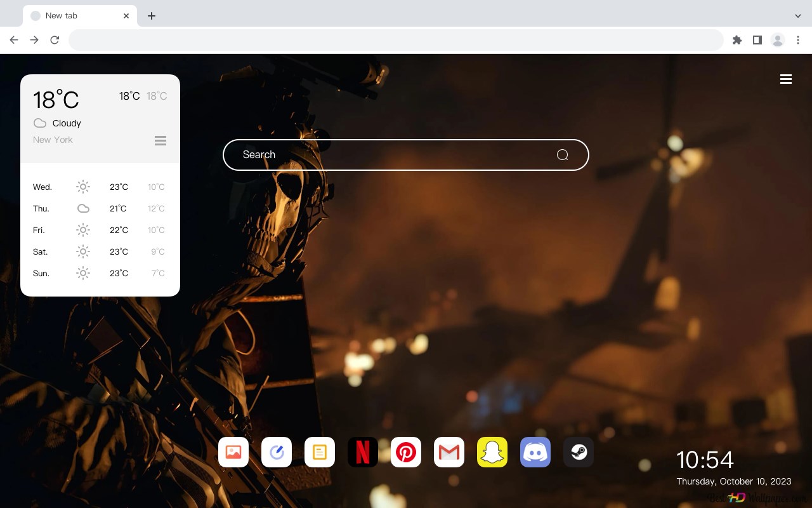Click the 21°C high for Thursday
Image resolution: width=812 pixels, height=508 pixels.
click(x=118, y=208)
